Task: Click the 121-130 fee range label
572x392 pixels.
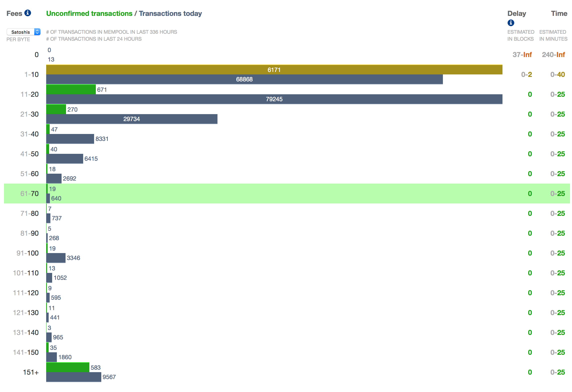Action: 26,313
